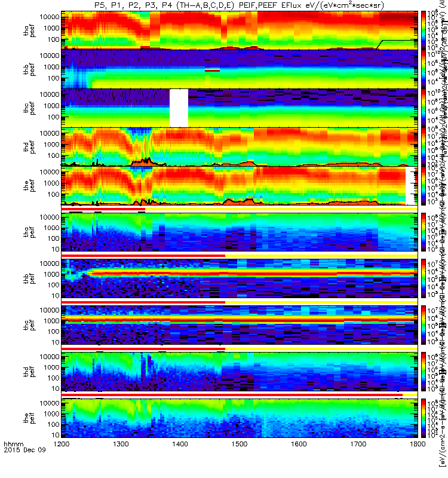Click the 'thc peif' y-axis label

pyautogui.click(x=29, y=325)
